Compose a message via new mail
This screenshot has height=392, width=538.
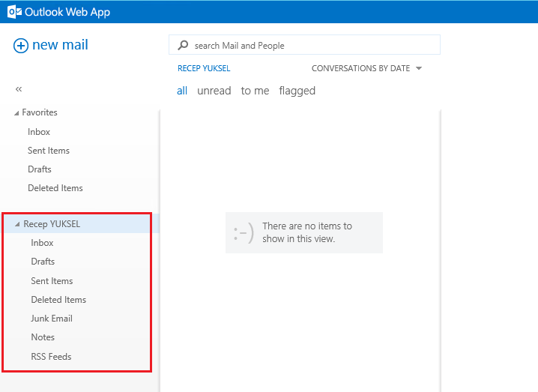[51, 45]
